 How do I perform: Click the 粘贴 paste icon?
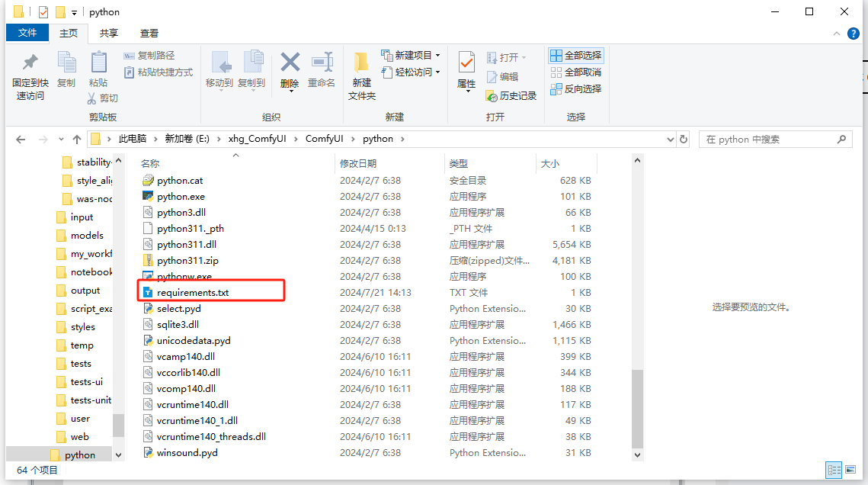click(98, 63)
